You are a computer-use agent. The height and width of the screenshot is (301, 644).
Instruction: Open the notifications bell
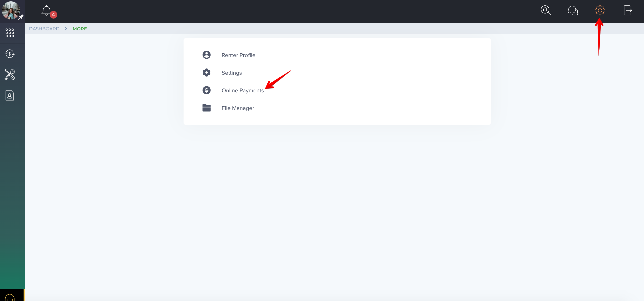tap(46, 10)
